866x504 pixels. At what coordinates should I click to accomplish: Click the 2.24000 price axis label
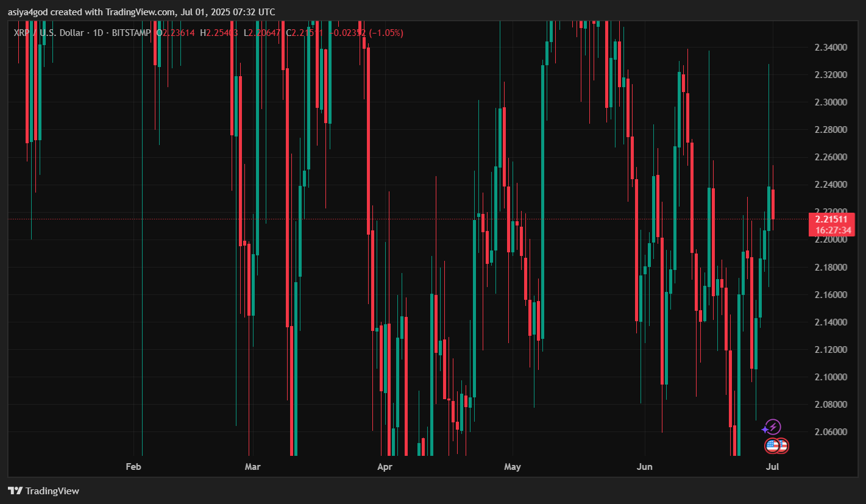[831, 185]
